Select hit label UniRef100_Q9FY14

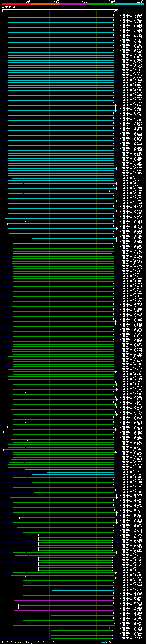pos(131,93)
